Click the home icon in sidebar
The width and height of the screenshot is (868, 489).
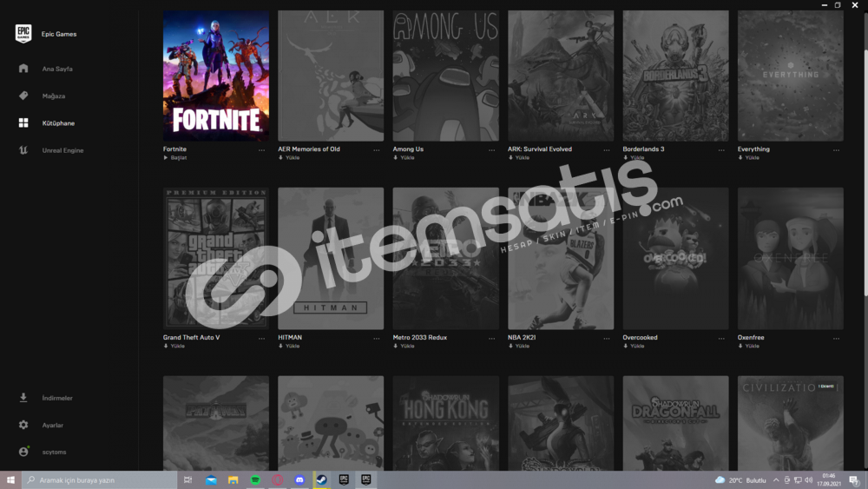pyautogui.click(x=23, y=68)
